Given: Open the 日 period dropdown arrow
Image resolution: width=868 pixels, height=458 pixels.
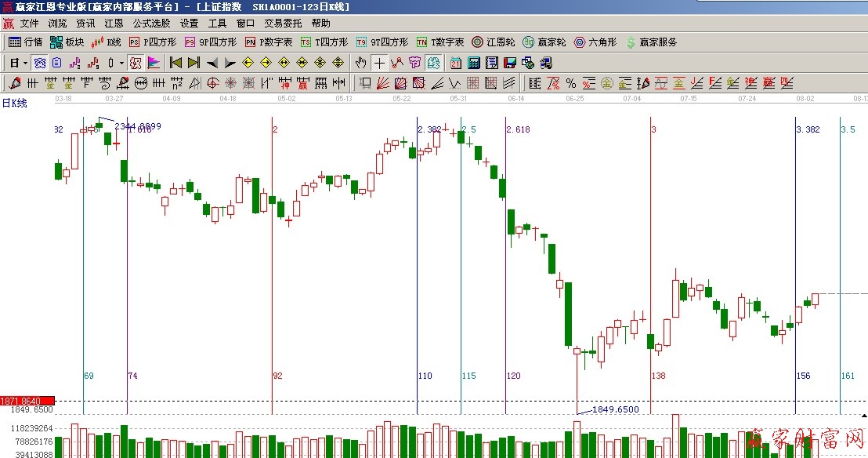Looking at the screenshot, I should pyautogui.click(x=26, y=63).
